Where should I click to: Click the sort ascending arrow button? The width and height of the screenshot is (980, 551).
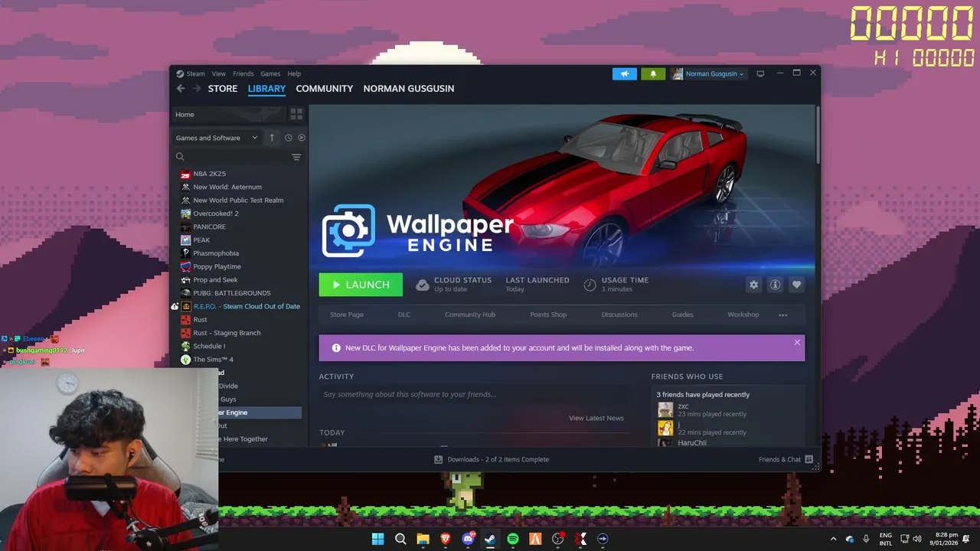(272, 138)
